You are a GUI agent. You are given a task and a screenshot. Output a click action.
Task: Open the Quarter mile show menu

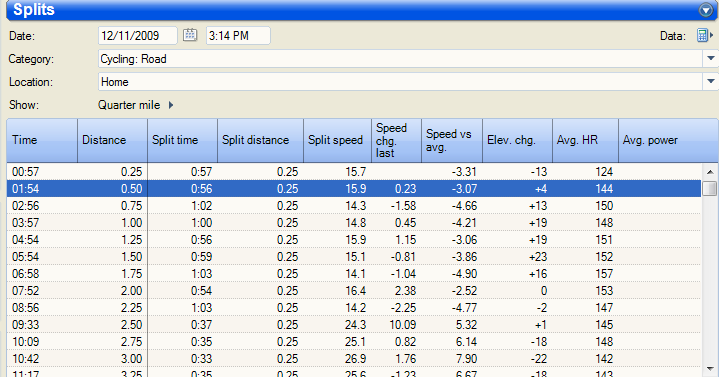[135, 105]
